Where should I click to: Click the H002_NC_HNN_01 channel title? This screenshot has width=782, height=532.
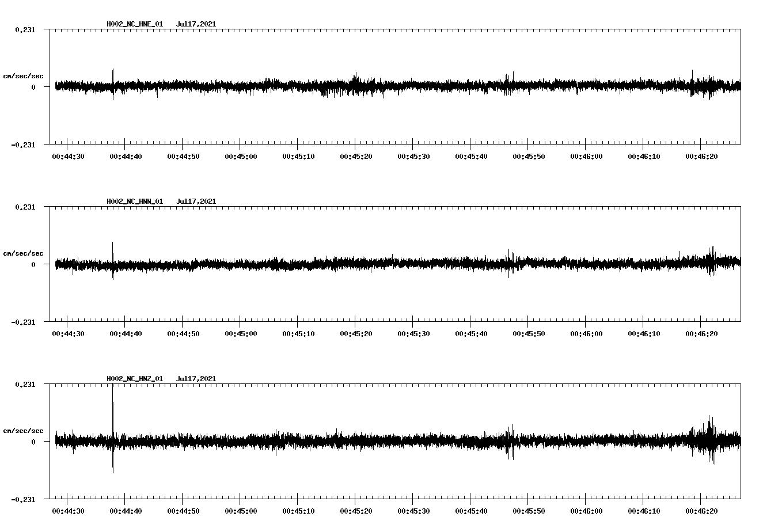[x=134, y=202]
